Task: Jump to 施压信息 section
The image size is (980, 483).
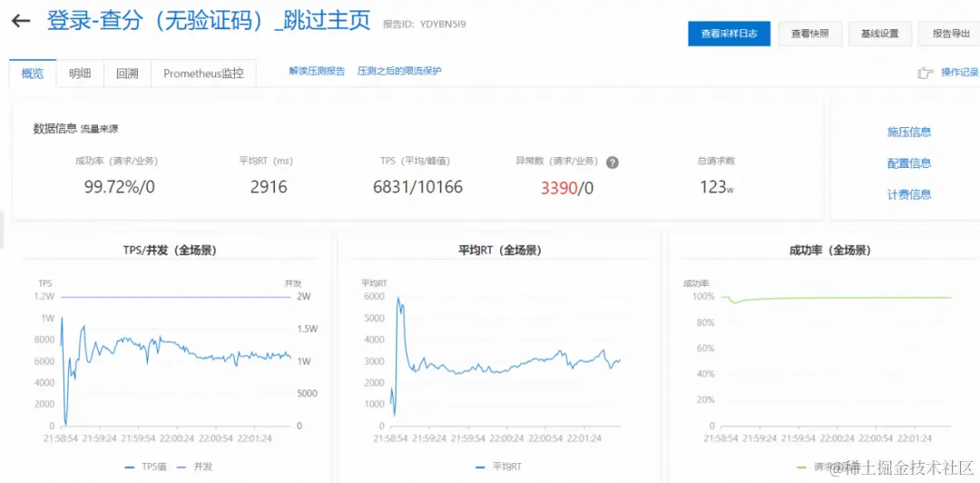Action: (909, 132)
